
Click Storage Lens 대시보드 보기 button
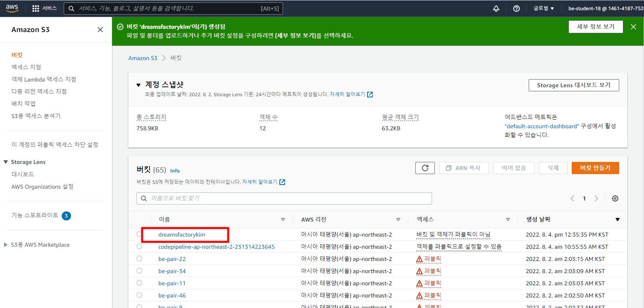pyautogui.click(x=574, y=85)
